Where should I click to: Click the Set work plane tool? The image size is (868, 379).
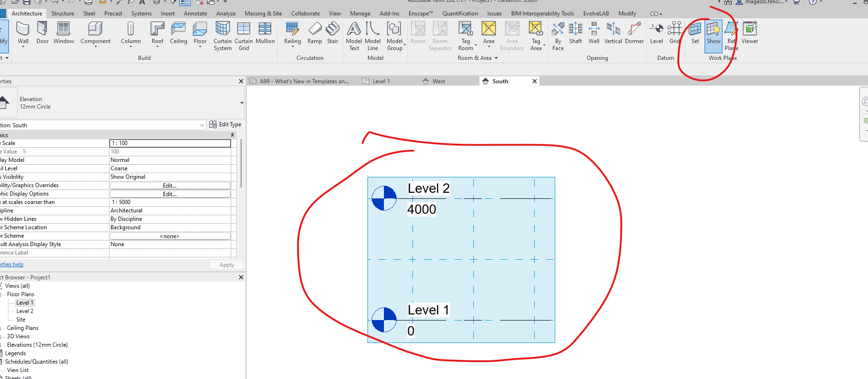695,33
